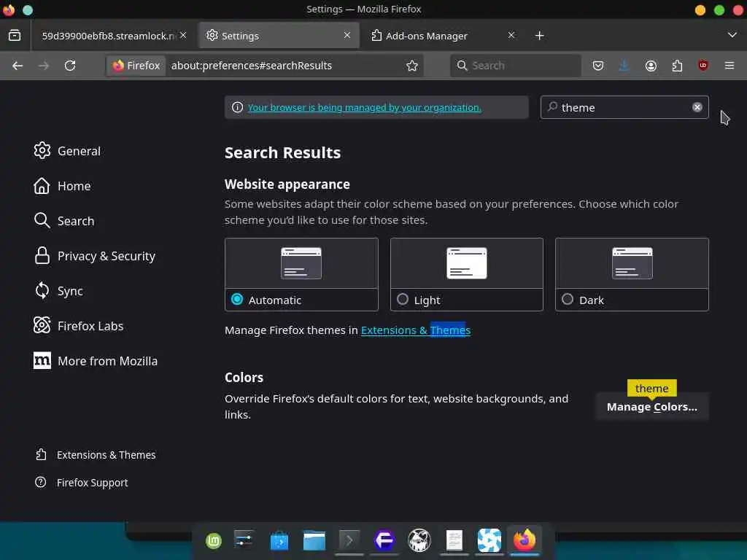Open the Pocket save icon
This screenshot has width=747, height=560.
(x=598, y=66)
